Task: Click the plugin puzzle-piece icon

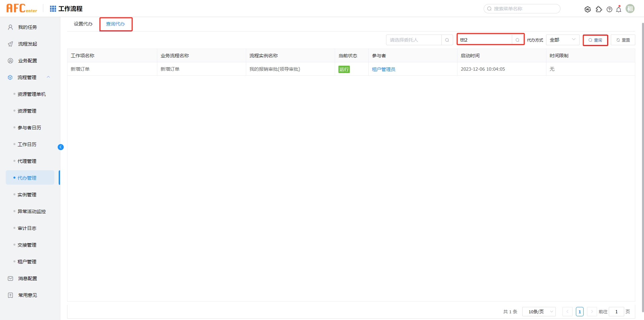Action: (x=599, y=9)
